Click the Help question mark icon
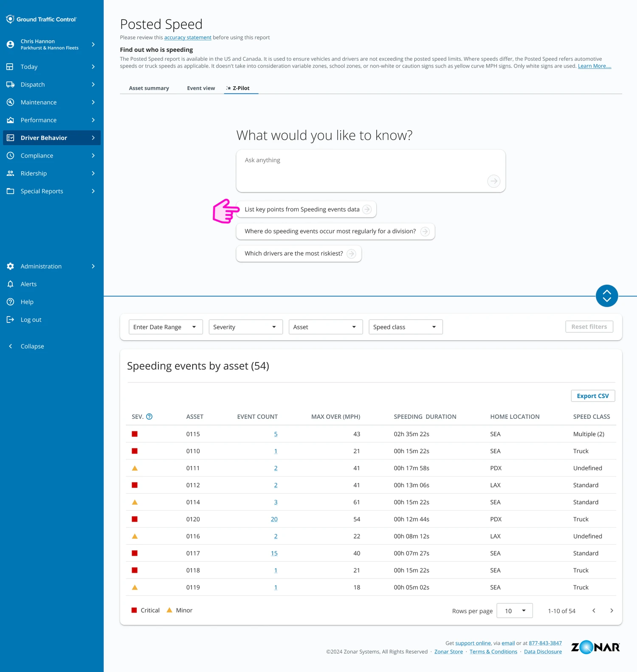 click(x=11, y=302)
